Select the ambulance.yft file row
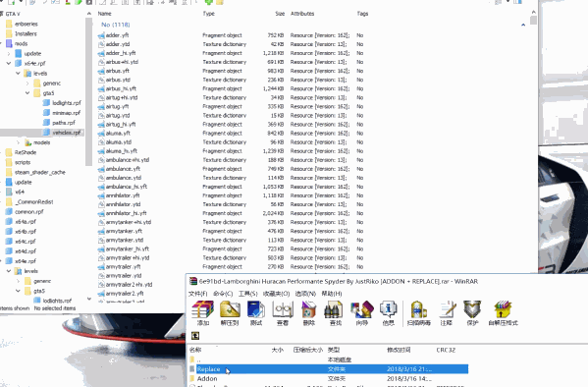Screen dimensions: 588x387 click(232, 169)
